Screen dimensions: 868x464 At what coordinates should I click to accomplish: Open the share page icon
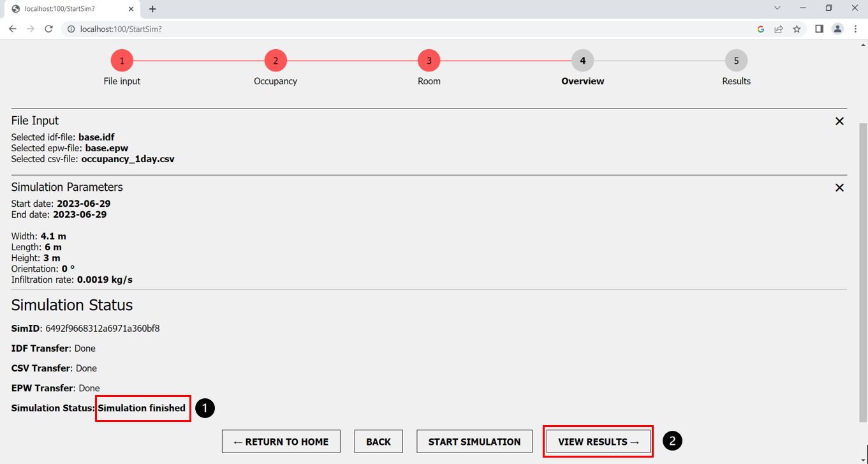779,29
